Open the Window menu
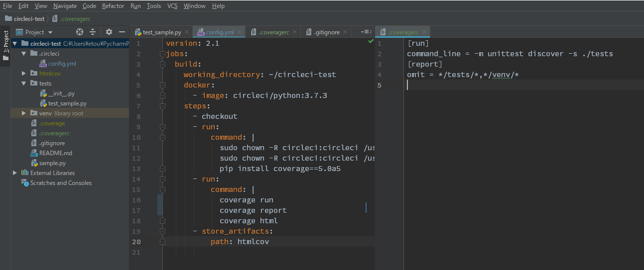The width and height of the screenshot is (644, 270). (194, 6)
